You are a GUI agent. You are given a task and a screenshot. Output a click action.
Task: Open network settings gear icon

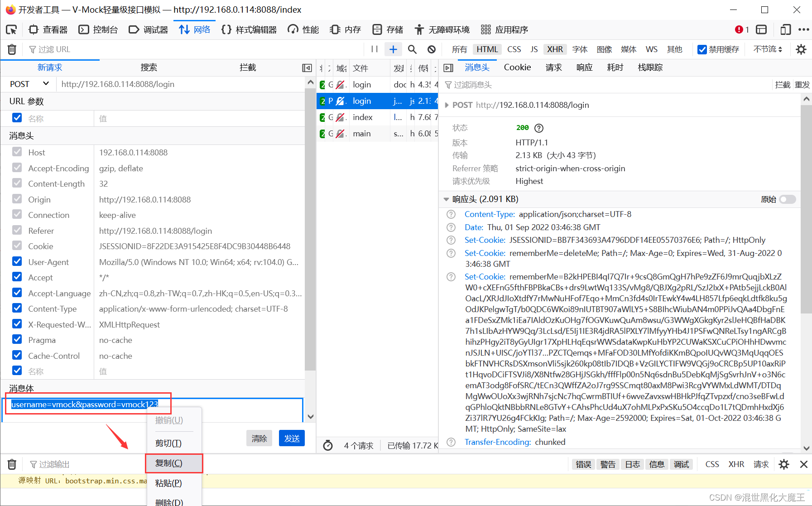click(x=801, y=49)
